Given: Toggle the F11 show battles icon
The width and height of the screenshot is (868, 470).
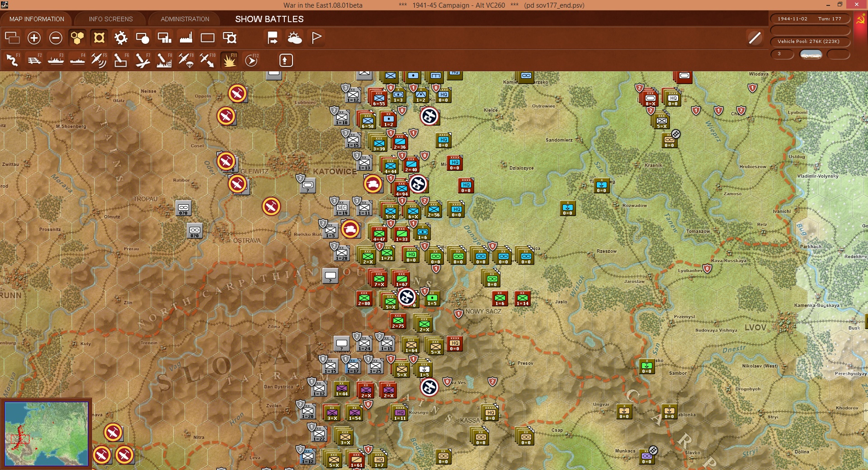Looking at the screenshot, I should (x=229, y=60).
